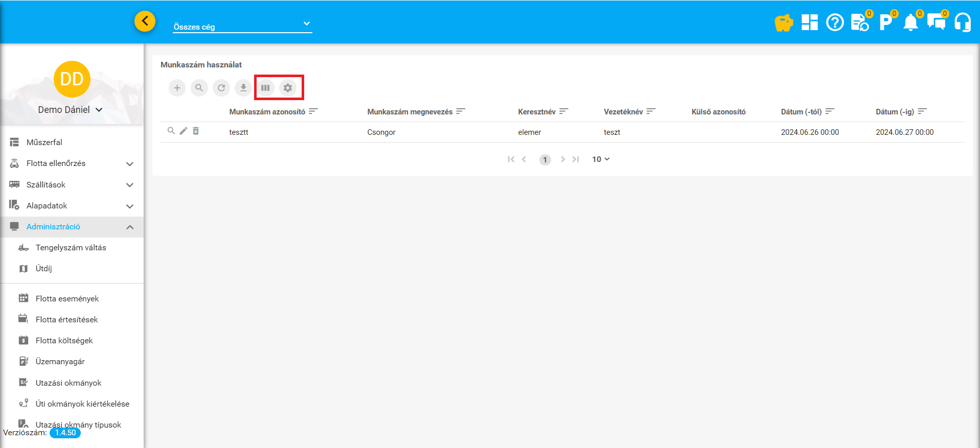Click the add new record plus icon
The width and height of the screenshot is (980, 448).
177,88
